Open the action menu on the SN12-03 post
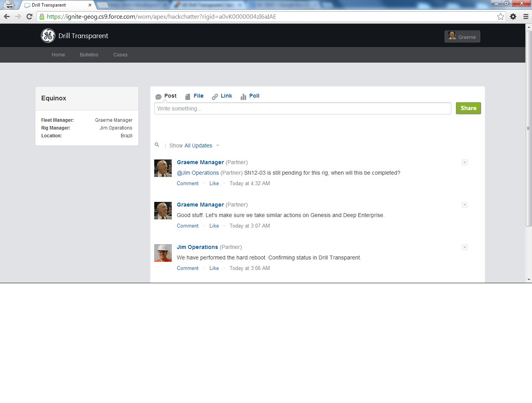532x403 pixels. [465, 162]
